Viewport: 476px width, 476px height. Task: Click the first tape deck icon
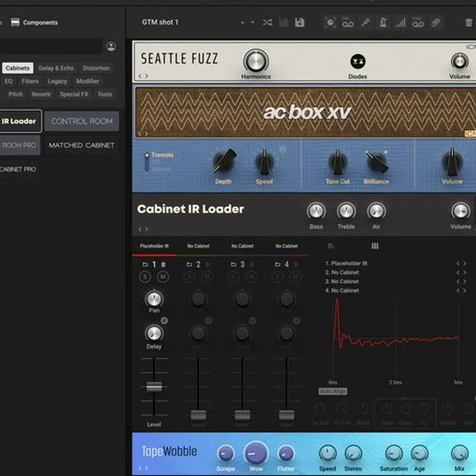coord(348,22)
